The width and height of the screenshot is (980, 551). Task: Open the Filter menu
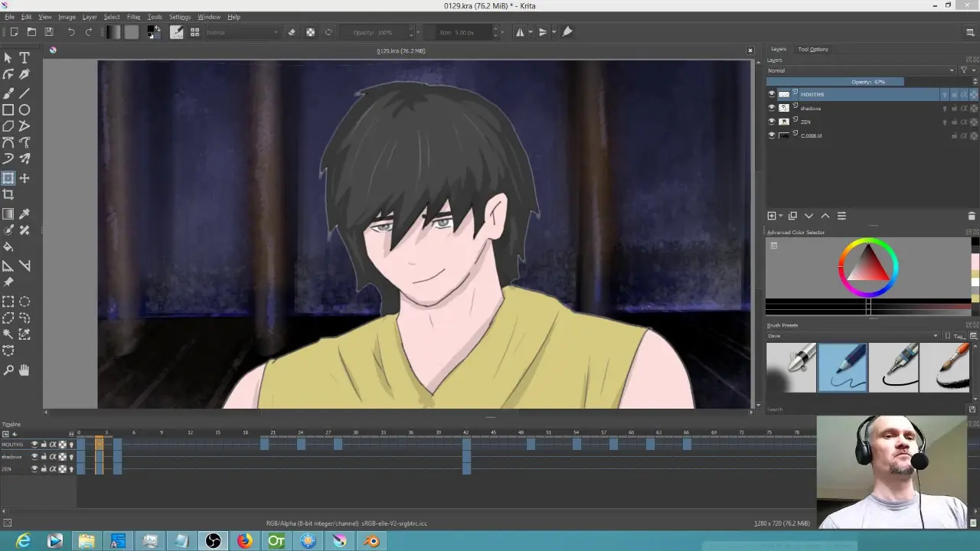(134, 17)
